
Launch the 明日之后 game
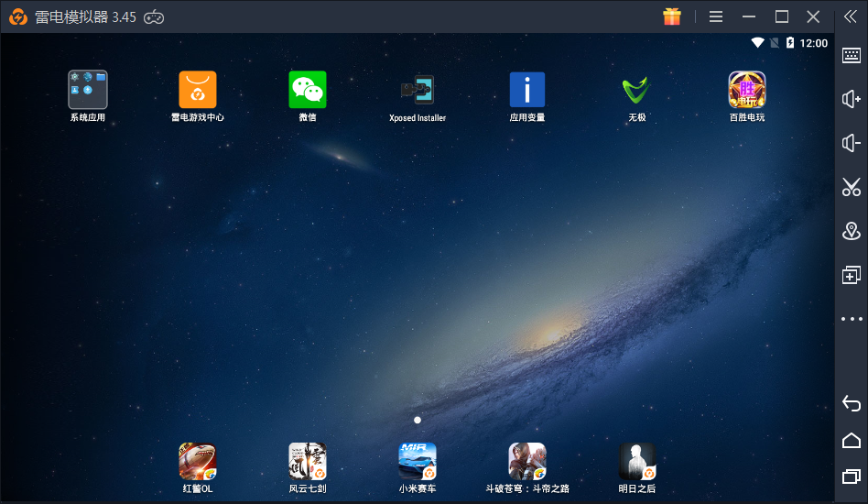(x=636, y=461)
